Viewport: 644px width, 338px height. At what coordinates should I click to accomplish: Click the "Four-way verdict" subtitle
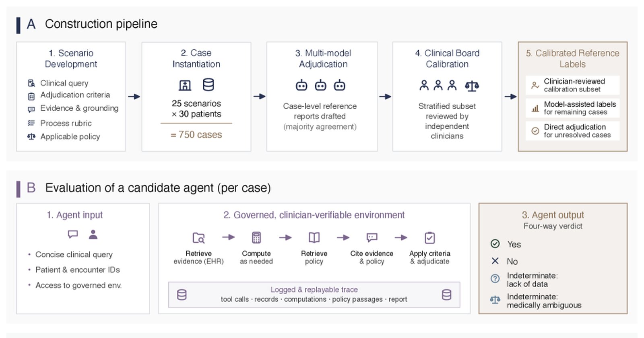pos(553,226)
